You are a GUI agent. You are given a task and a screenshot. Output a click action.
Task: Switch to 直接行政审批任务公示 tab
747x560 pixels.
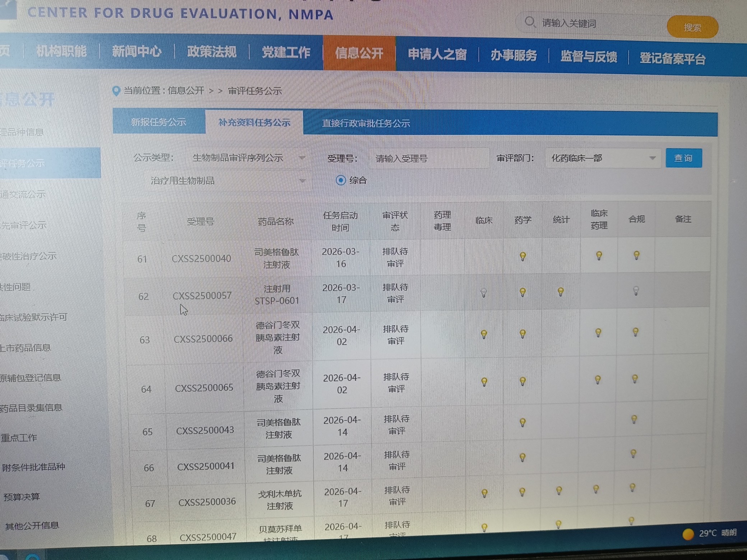coord(366,123)
